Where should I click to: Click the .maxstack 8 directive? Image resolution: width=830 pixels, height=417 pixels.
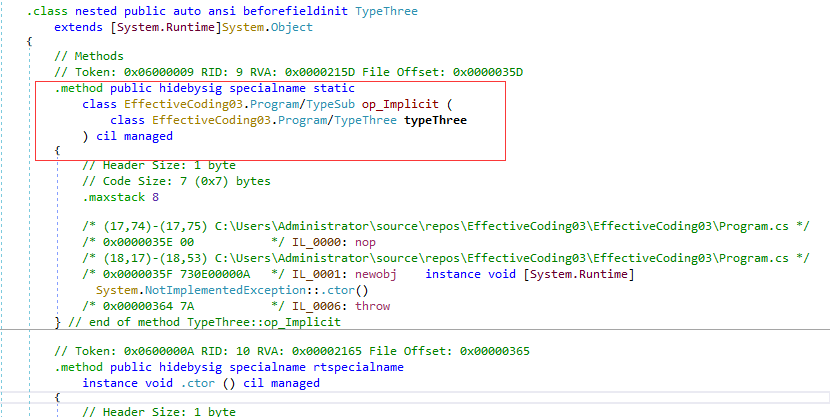(x=121, y=197)
